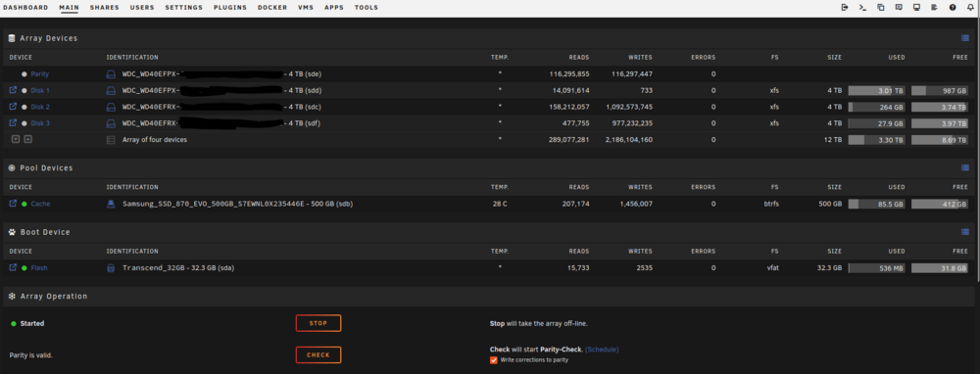980x374 pixels.
Task: Click the overlapping windows icon in top bar
Action: coord(881,8)
